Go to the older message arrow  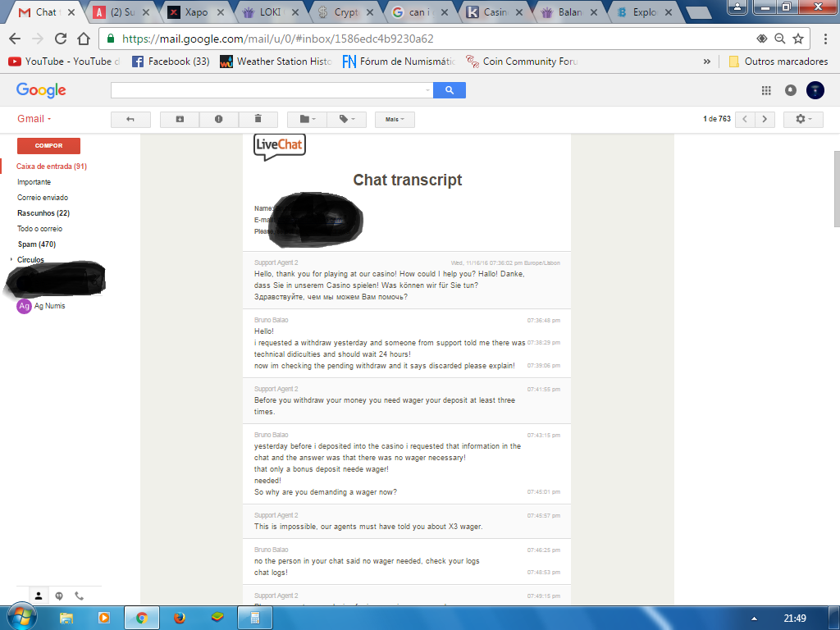coord(765,119)
